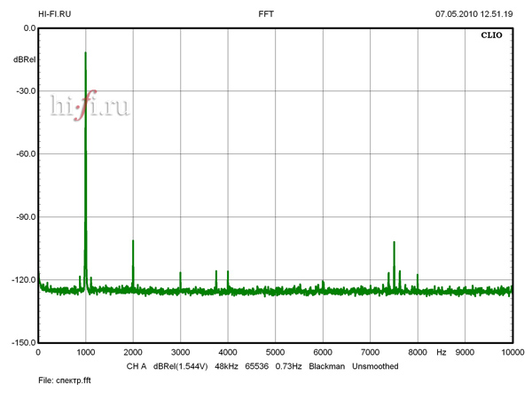Click the -60.0 value on the vertical axis
Viewport: 532px width, 399px height.
pyautogui.click(x=23, y=154)
